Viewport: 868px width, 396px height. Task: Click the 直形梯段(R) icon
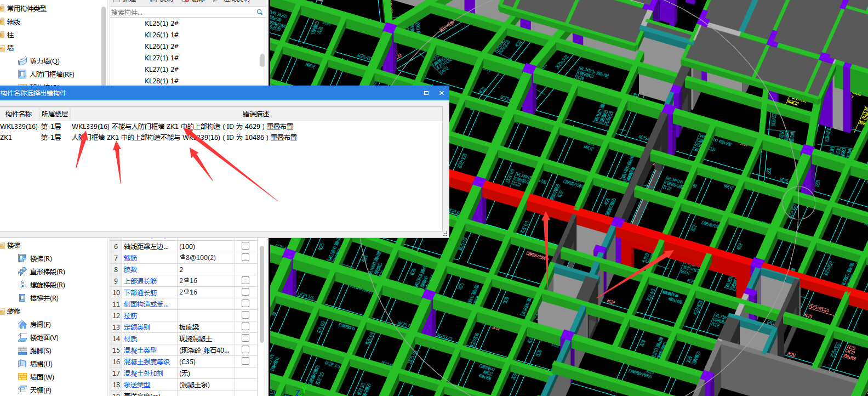point(22,271)
